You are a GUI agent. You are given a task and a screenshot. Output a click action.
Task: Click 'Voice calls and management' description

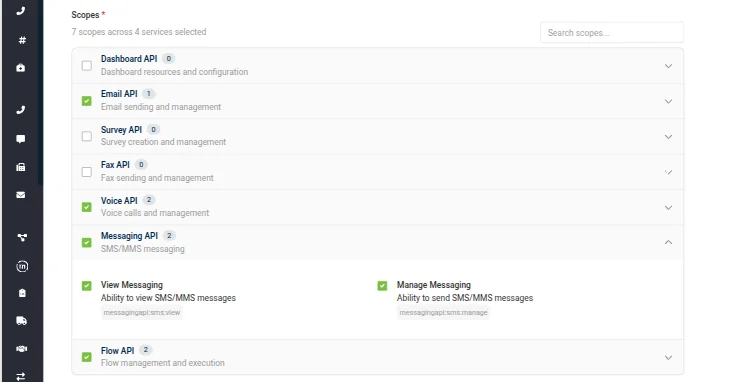155,213
